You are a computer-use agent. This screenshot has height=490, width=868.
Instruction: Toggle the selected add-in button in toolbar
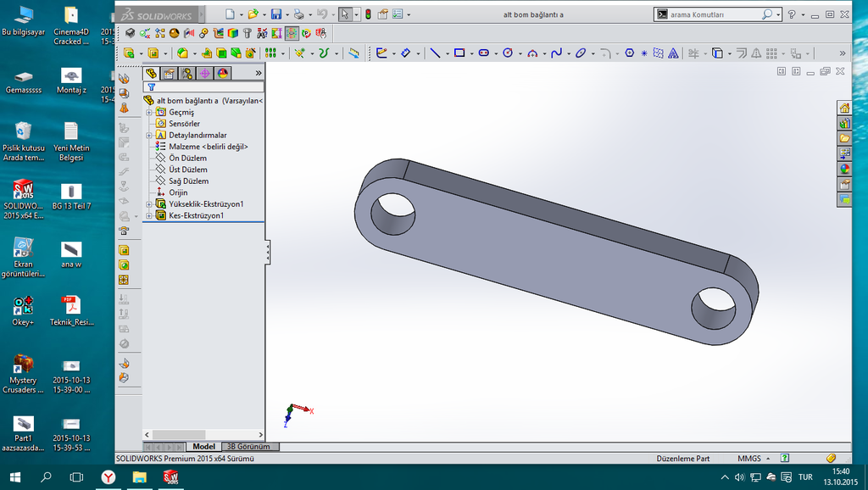292,33
